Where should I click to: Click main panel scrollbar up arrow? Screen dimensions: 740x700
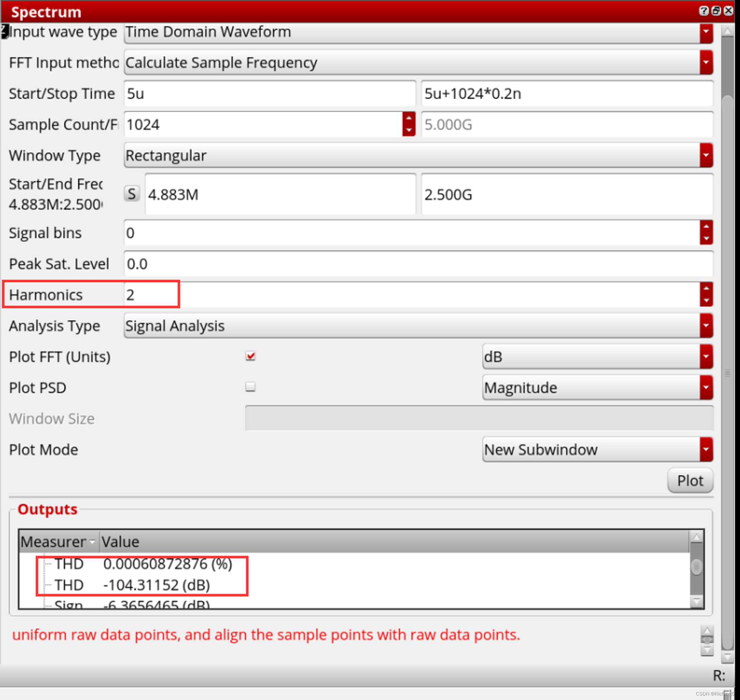(x=728, y=31)
